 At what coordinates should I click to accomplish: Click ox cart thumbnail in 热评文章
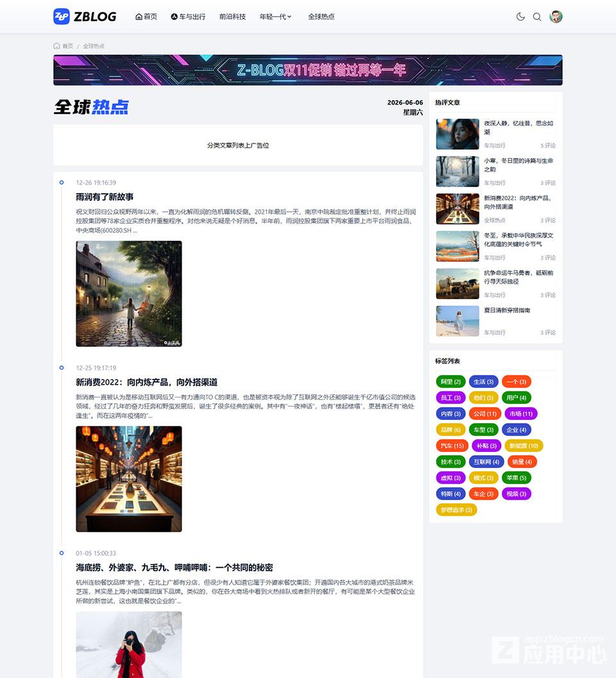click(458, 284)
